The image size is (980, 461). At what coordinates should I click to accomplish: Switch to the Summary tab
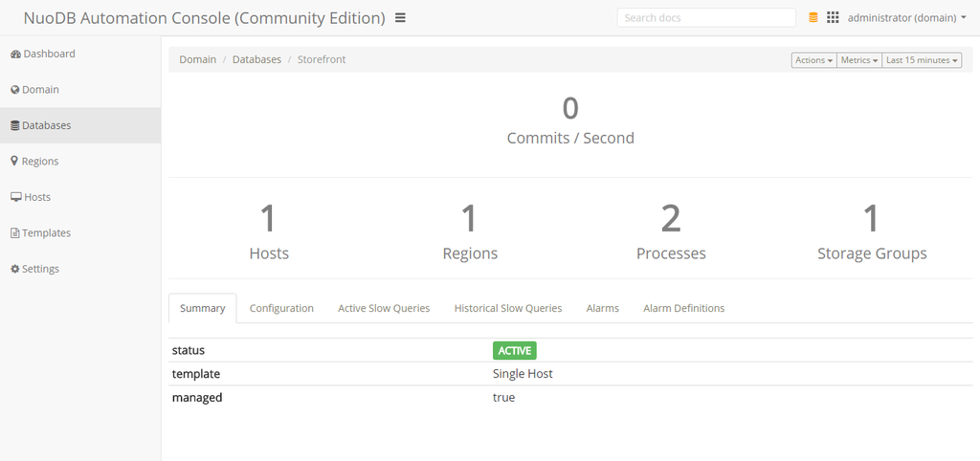pyautogui.click(x=203, y=308)
